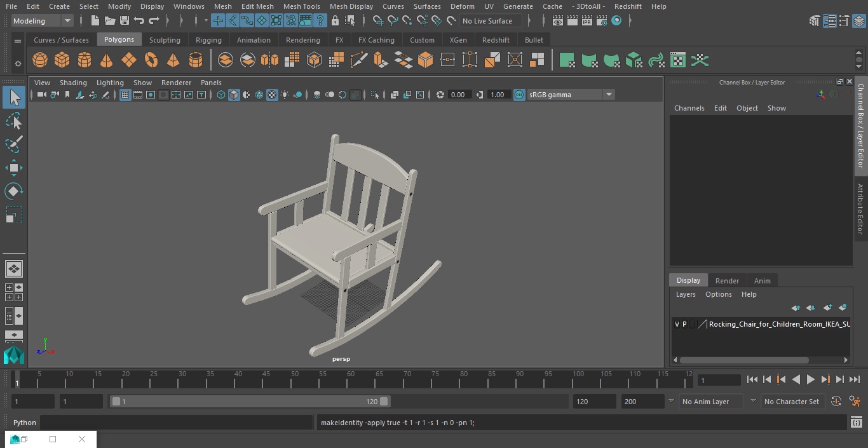Click the shelf settings gear icon
This screenshot has width=868, height=448.
pos(18,64)
